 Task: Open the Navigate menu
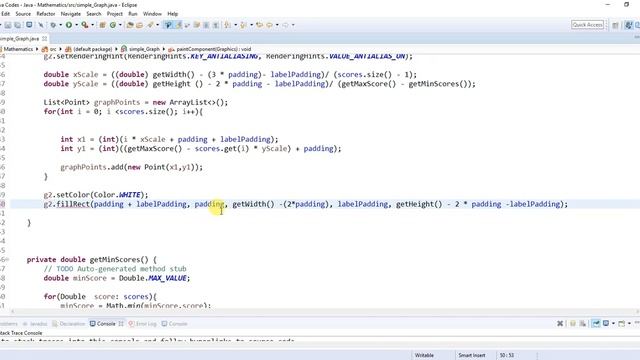(x=71, y=13)
